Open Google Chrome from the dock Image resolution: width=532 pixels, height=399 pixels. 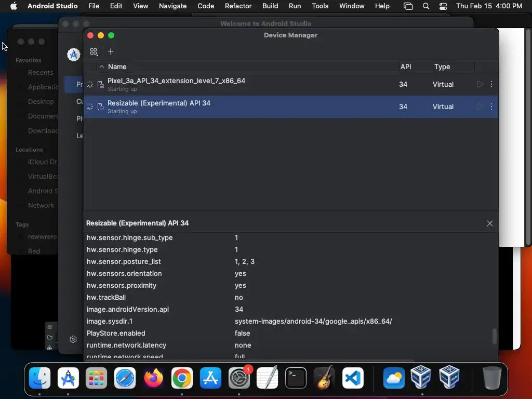click(x=182, y=378)
